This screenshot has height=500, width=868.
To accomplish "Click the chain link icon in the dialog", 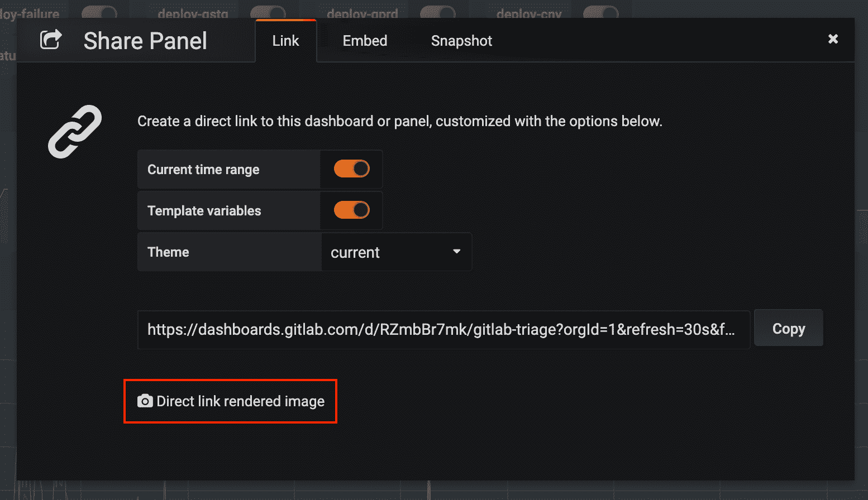I will 74,132.
